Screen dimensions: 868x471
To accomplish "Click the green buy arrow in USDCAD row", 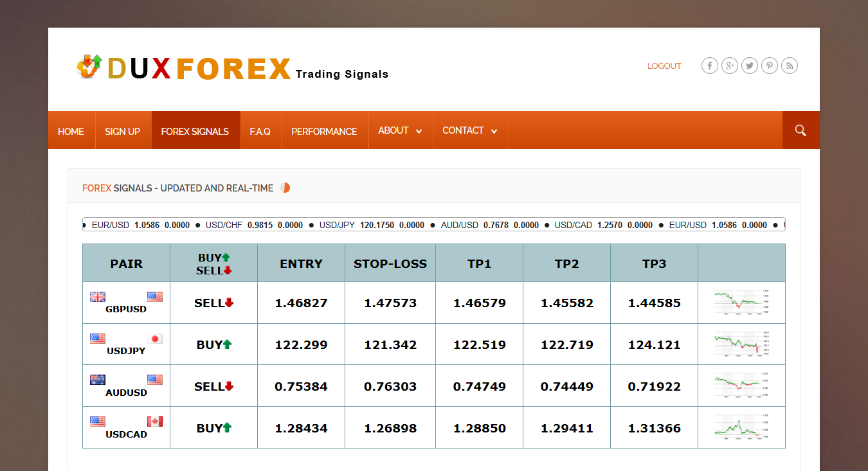I will tap(227, 428).
